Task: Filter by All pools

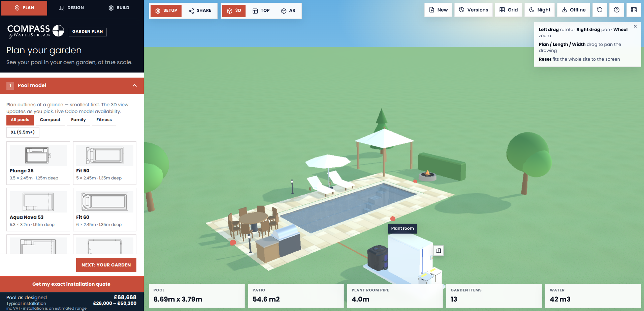Action: 20,120
